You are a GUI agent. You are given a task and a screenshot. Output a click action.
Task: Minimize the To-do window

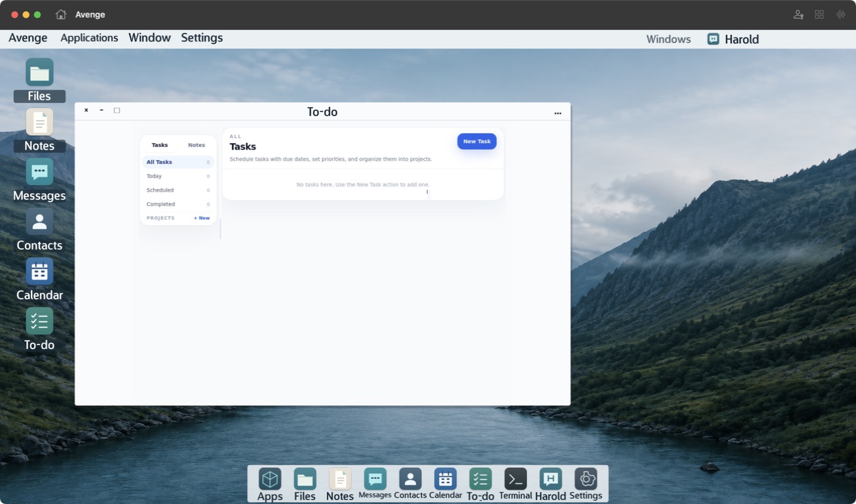pyautogui.click(x=102, y=110)
